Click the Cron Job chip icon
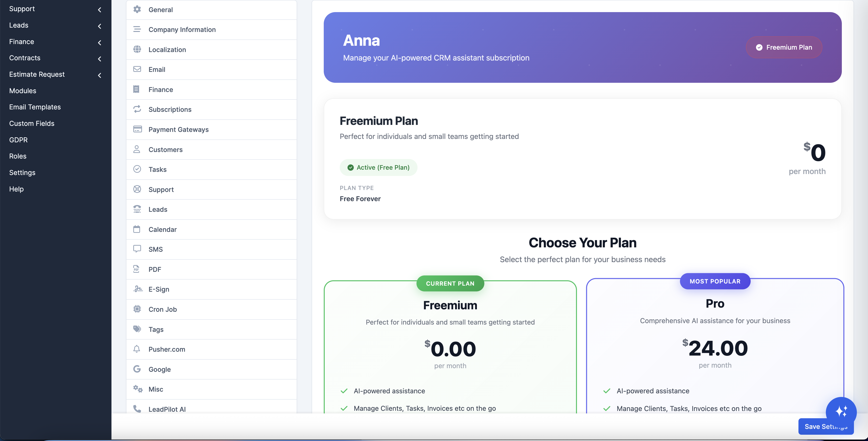The width and height of the screenshot is (868, 441). tap(137, 309)
